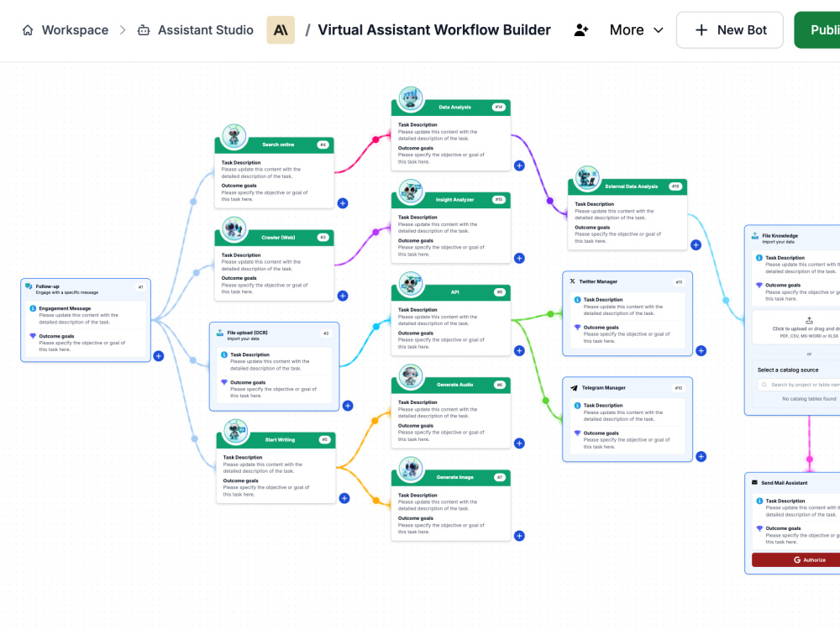
Task: Open the Workspace breadcrumb link
Action: click(x=75, y=30)
